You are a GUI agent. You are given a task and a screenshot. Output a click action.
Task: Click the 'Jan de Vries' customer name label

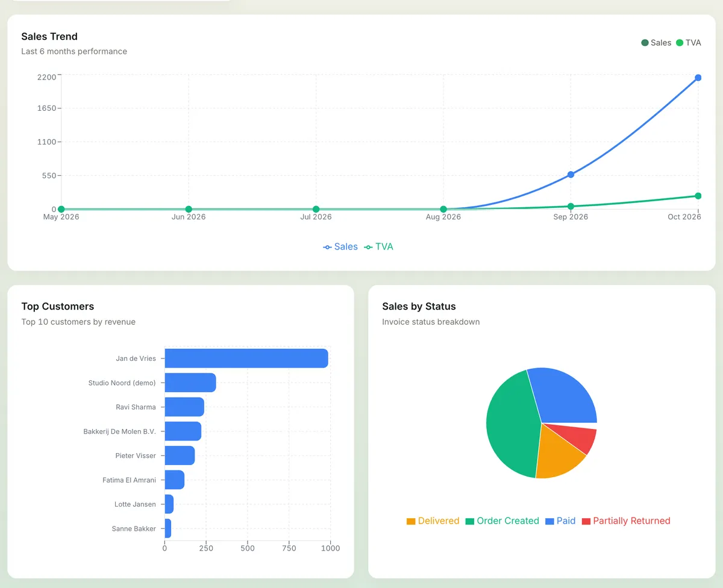pyautogui.click(x=136, y=358)
